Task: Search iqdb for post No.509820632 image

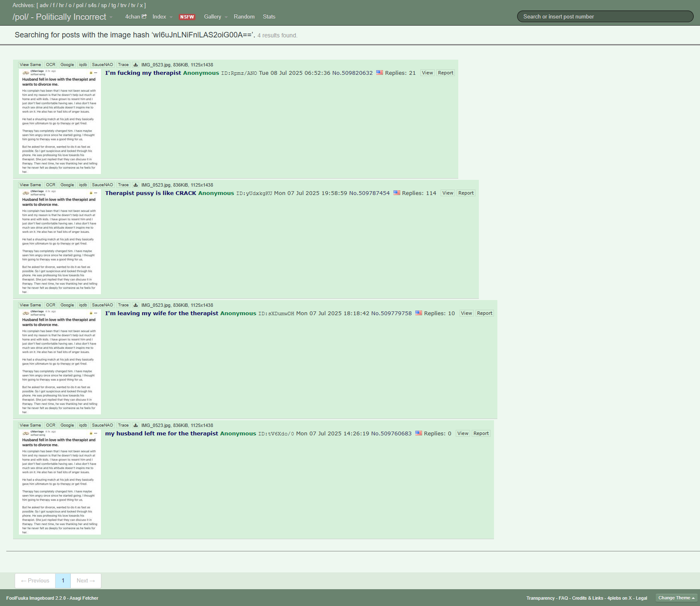Action: [x=83, y=65]
